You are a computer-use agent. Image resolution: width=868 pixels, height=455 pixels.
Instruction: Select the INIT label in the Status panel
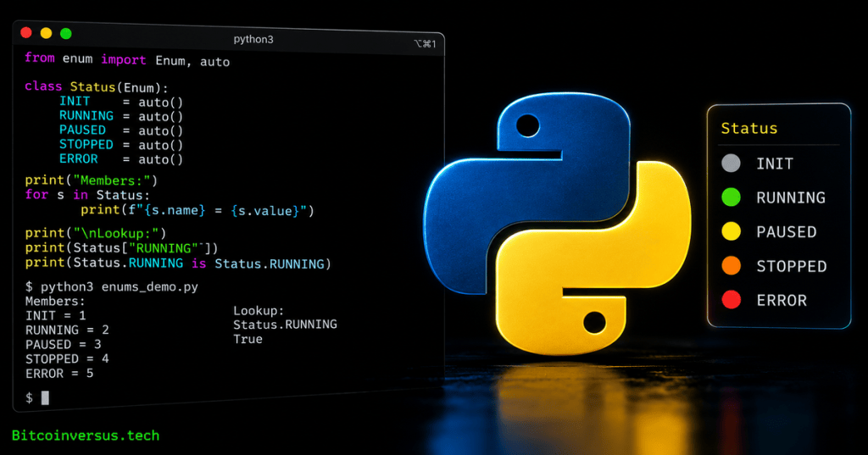click(775, 164)
